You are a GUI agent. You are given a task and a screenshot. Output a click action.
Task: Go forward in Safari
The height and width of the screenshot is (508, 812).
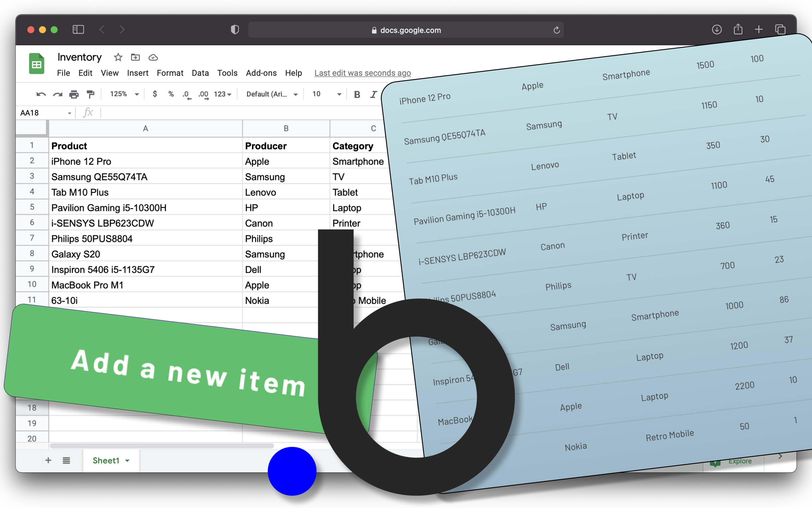[122, 30]
